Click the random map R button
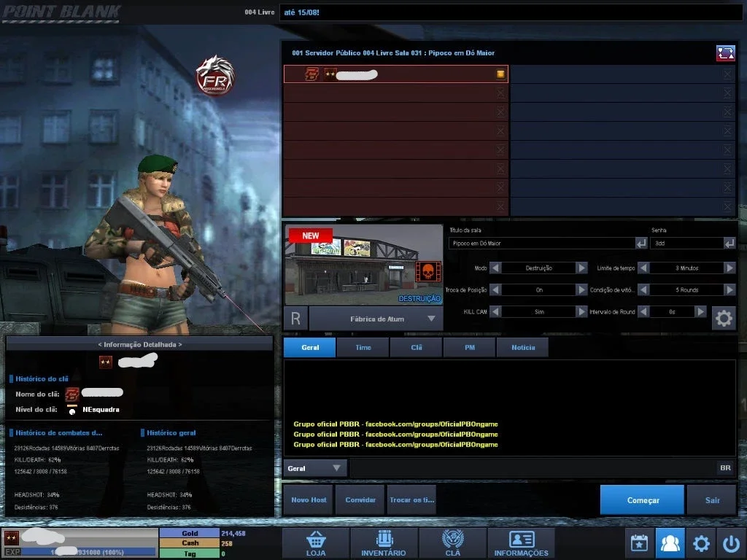 (x=296, y=319)
